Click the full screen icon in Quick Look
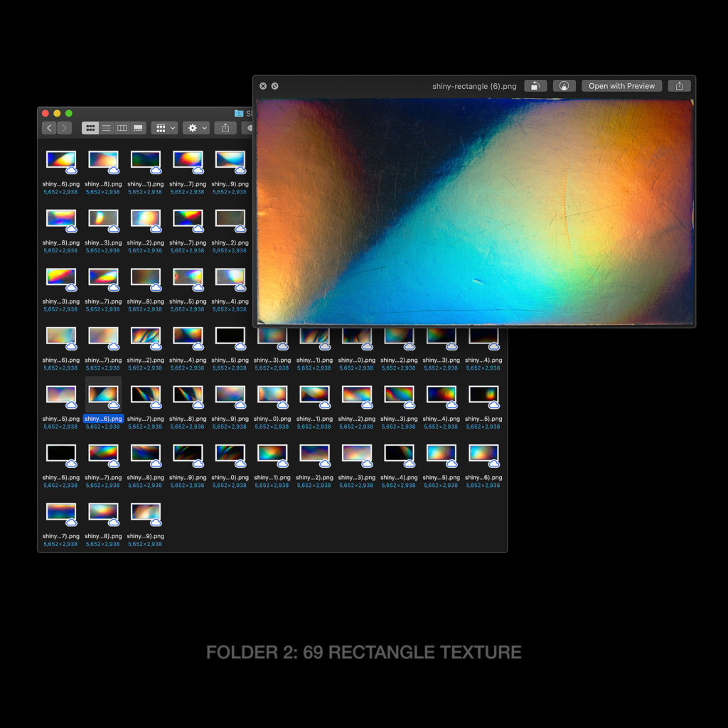This screenshot has height=728, width=728. [x=275, y=86]
